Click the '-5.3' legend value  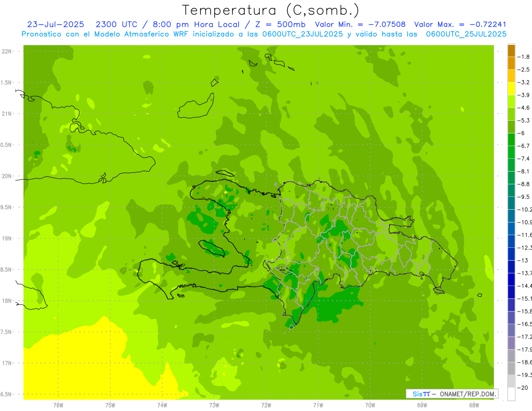pos(524,121)
